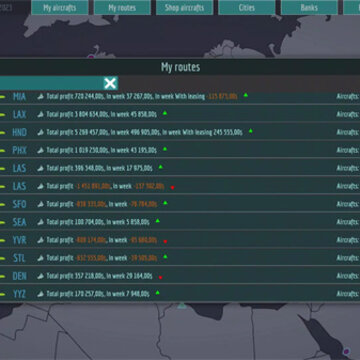Select the LAS code with negative total profit
The width and height of the screenshot is (360, 360).
(x=19, y=186)
